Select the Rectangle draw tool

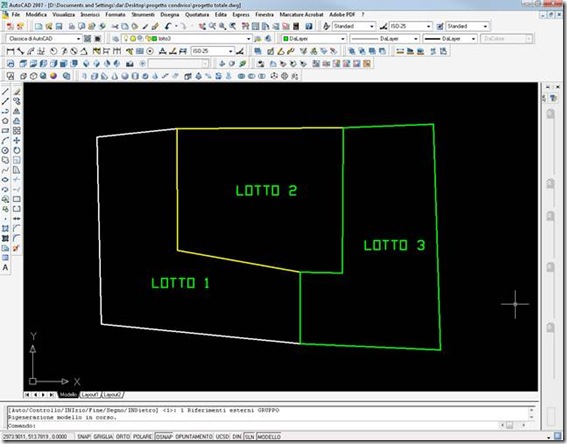[x=5, y=131]
